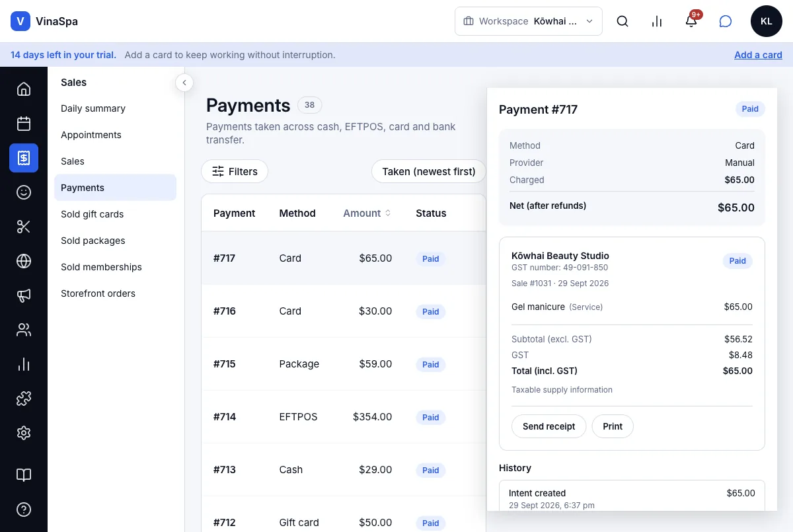Screen dimensions: 793x532
Task: Click the VinaSpa logo
Action: coord(44,21)
